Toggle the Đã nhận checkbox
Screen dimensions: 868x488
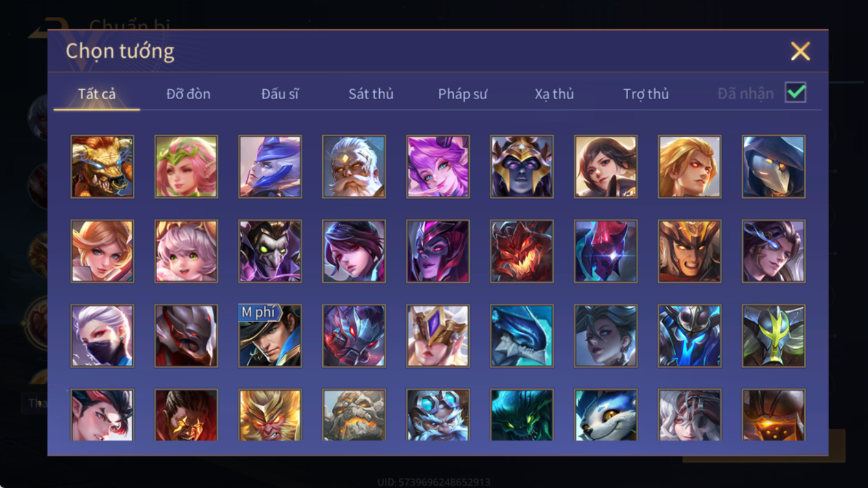tap(795, 93)
